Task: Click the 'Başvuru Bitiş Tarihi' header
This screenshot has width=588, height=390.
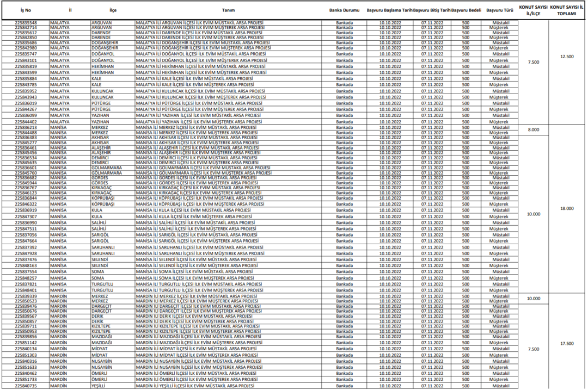Action: click(432, 10)
